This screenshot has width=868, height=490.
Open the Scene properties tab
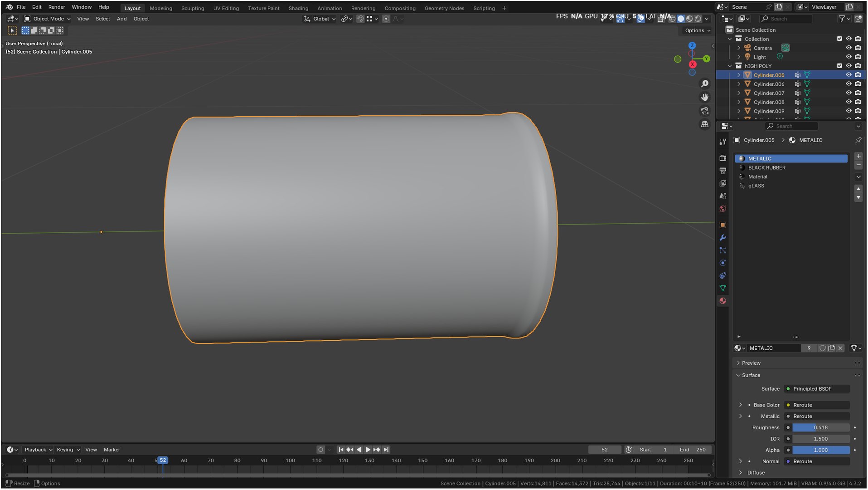point(723,196)
